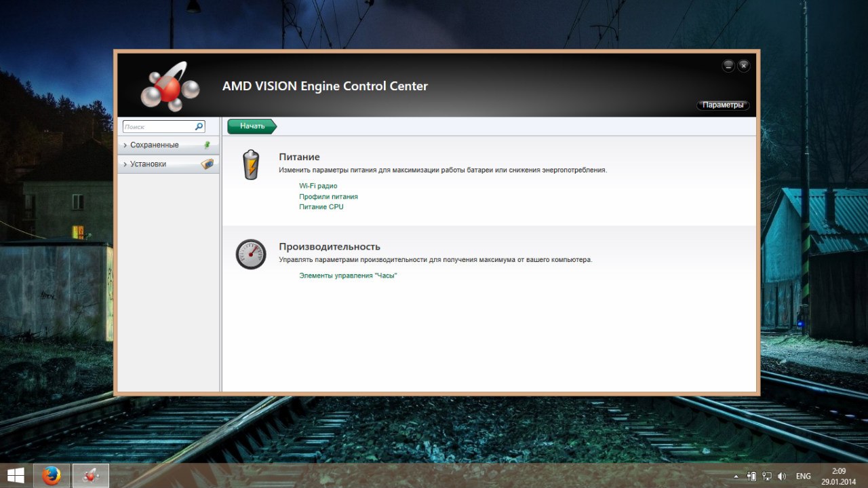Viewport: 868px width, 488px height.
Task: Open the Wi-Fi радио link
Action: (318, 186)
